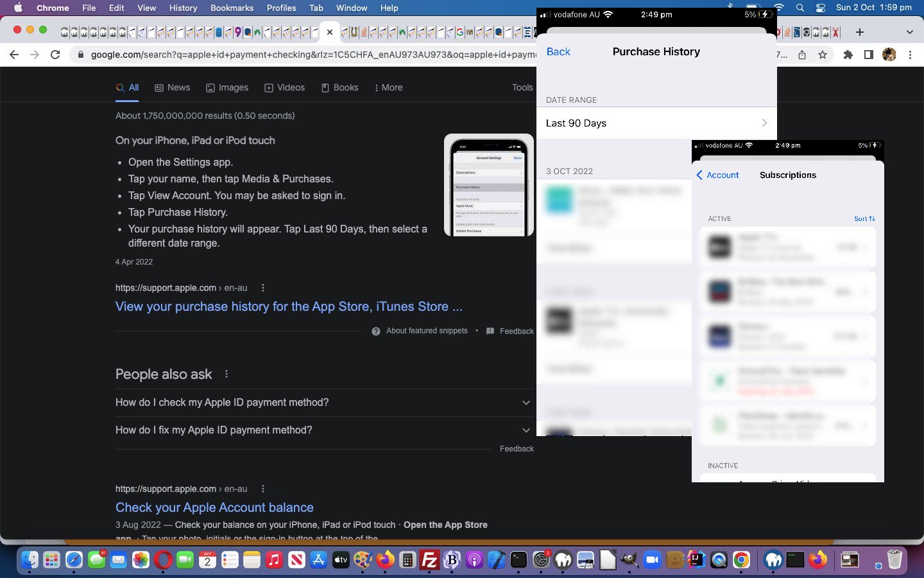This screenshot has height=578, width=924.
Task: Open the Sort control in Subscriptions
Action: click(864, 219)
